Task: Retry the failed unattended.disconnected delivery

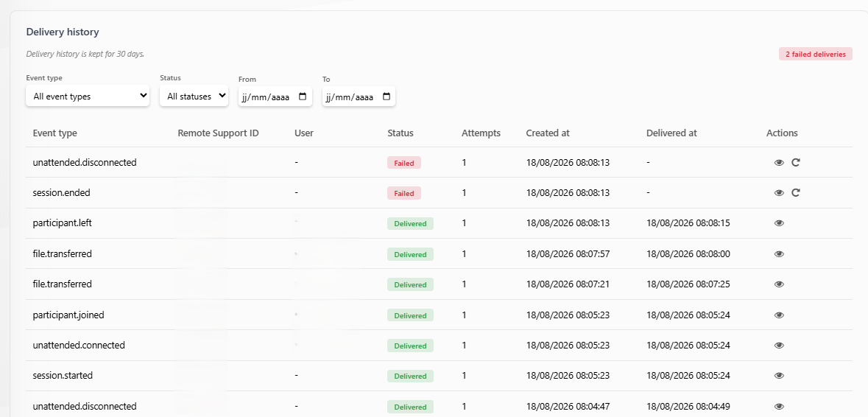Action: point(795,163)
